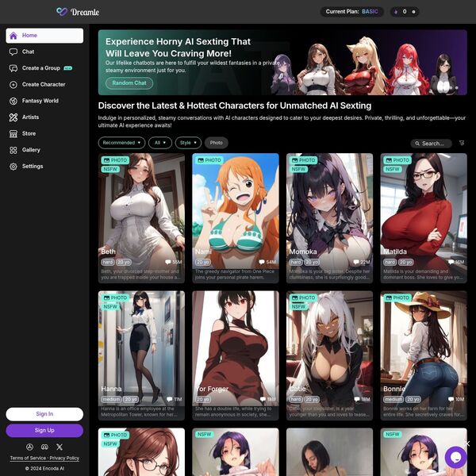Open the Privacy Policy link
The height and width of the screenshot is (476, 476).
[64, 458]
